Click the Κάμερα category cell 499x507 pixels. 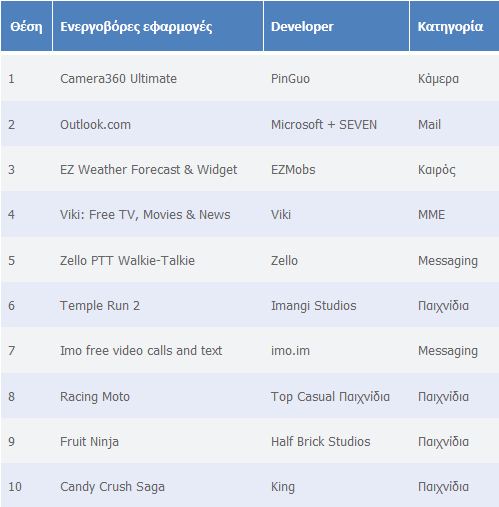click(438, 79)
